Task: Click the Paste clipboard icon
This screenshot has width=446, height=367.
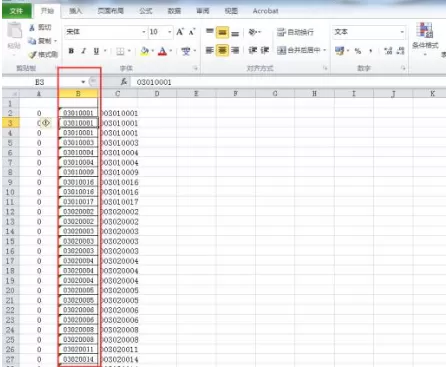Action: coord(15,31)
